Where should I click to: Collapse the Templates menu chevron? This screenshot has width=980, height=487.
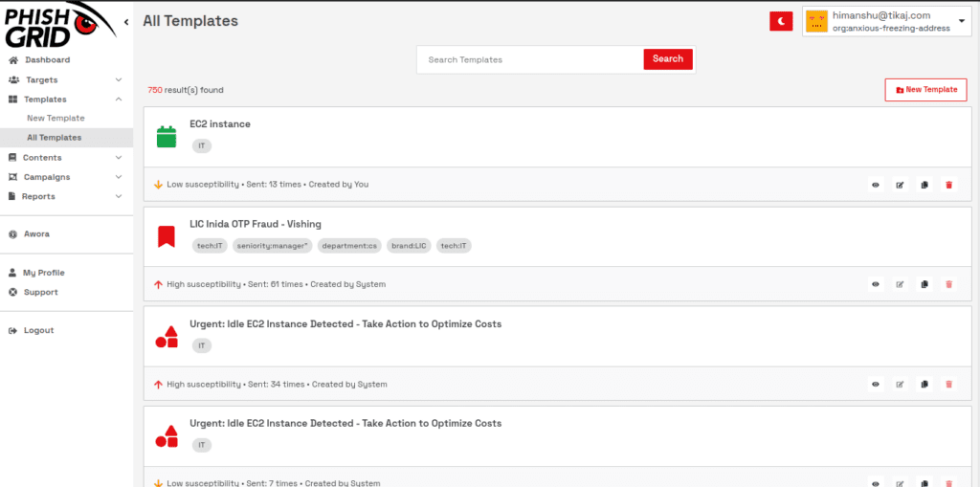pyautogui.click(x=119, y=100)
